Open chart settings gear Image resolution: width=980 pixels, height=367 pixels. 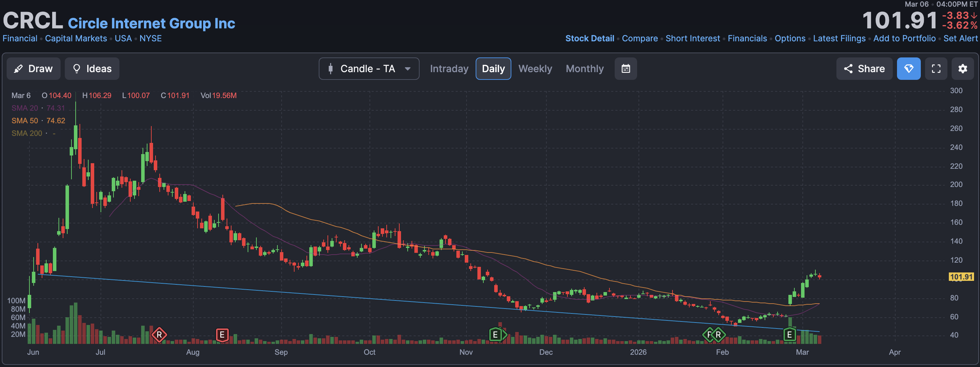(x=963, y=68)
